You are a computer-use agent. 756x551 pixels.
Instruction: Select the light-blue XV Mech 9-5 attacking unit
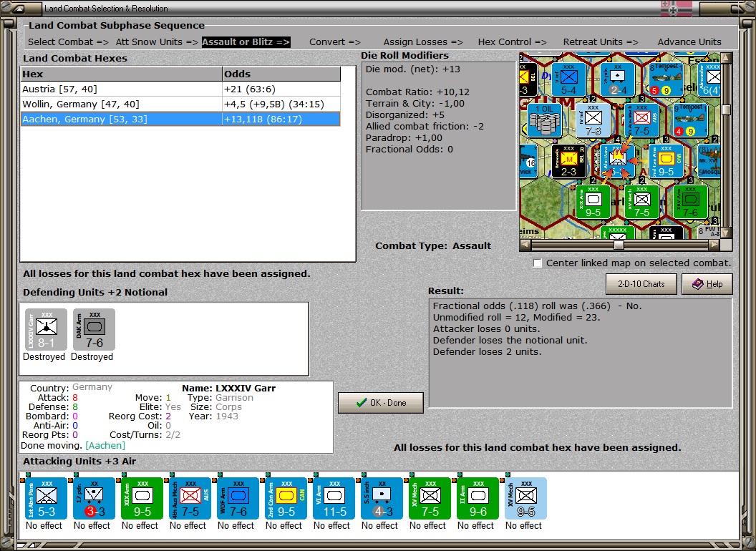[526, 499]
